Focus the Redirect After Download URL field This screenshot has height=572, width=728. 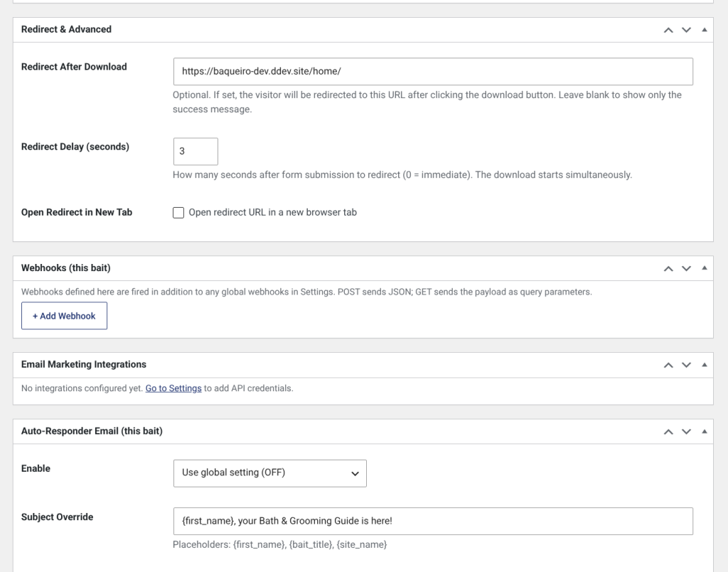tap(433, 72)
